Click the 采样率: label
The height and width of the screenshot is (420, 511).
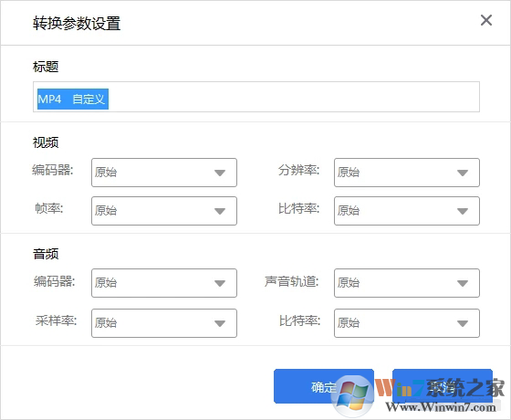[x=56, y=320]
